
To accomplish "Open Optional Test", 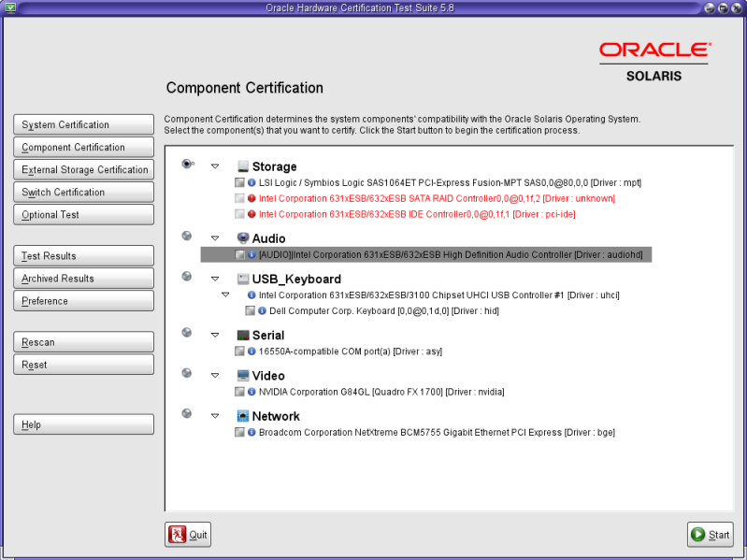I will tap(84, 215).
